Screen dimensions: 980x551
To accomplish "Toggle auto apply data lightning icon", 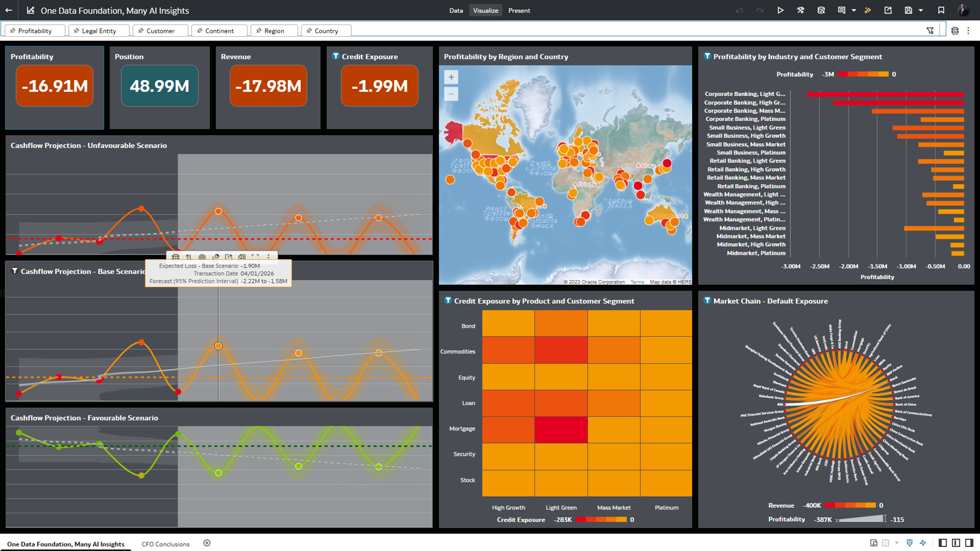I will click(x=923, y=543).
